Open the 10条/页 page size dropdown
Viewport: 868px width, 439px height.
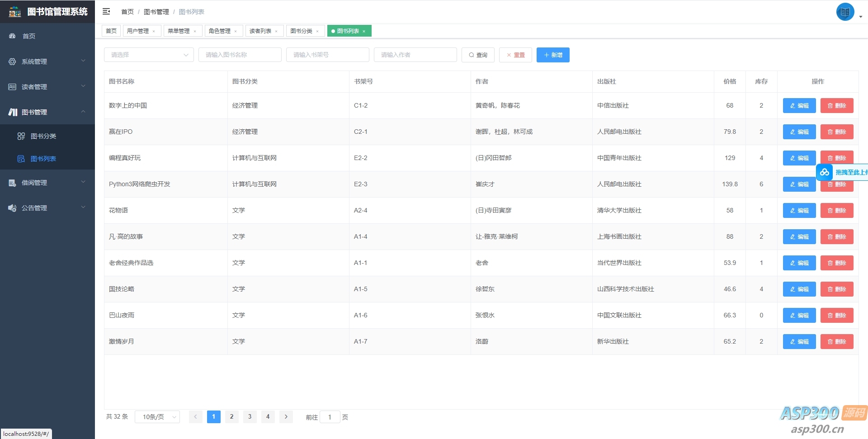(x=157, y=417)
